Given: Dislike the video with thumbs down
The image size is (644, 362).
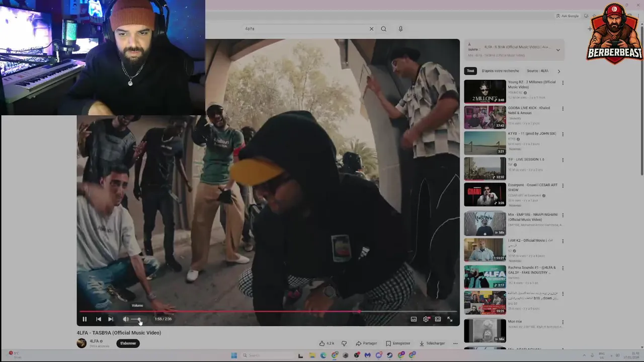Looking at the screenshot, I should [x=344, y=343].
